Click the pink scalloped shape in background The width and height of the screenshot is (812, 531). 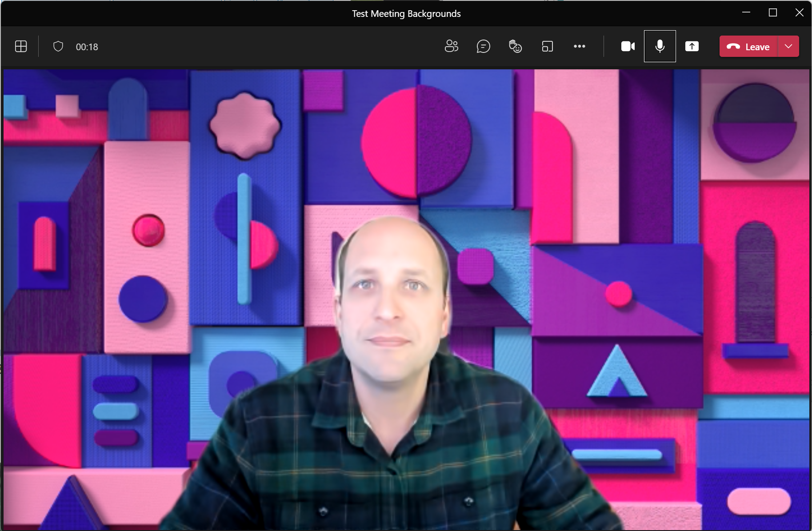pos(245,126)
